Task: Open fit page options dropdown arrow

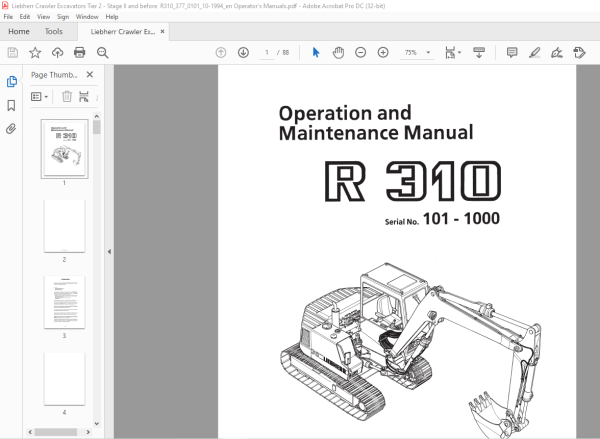Action: click(459, 52)
